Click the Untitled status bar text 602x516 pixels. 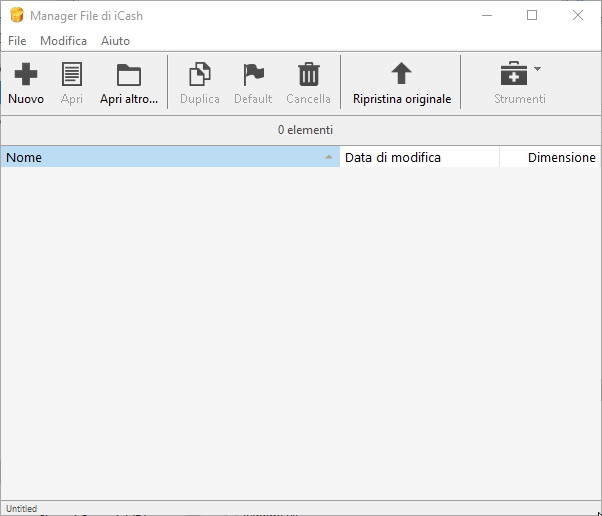pos(22,508)
